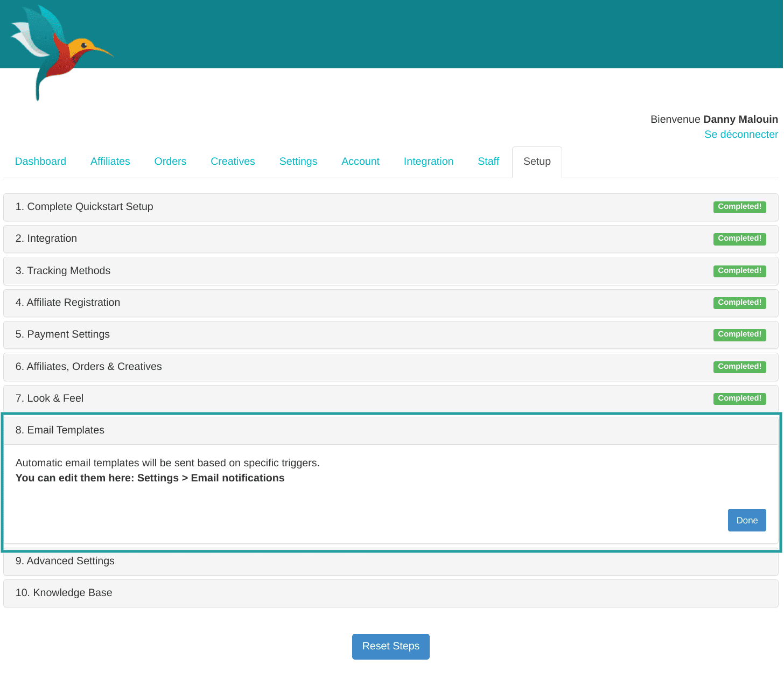Expand the Tracking Methods step
The width and height of the screenshot is (784, 700).
point(63,271)
